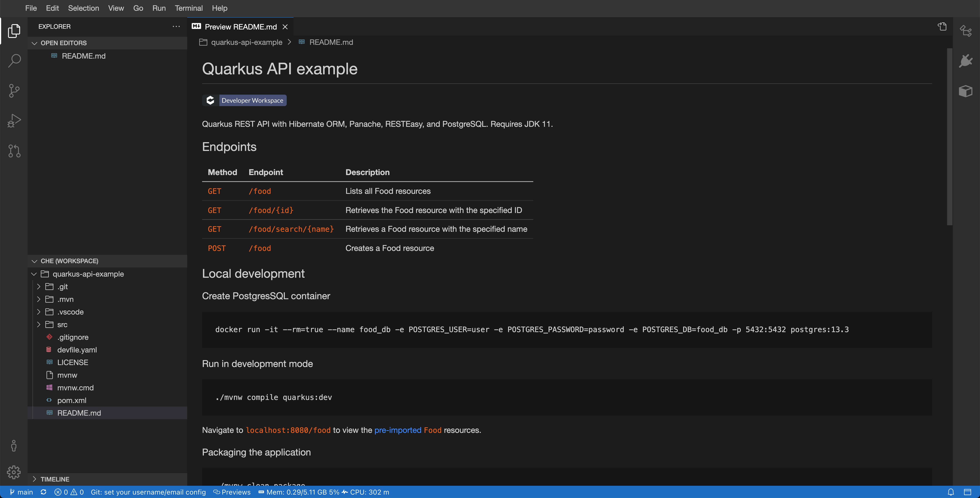Click the /food/search/{name} endpoint cell
This screenshot has height=498, width=980.
coord(291,229)
